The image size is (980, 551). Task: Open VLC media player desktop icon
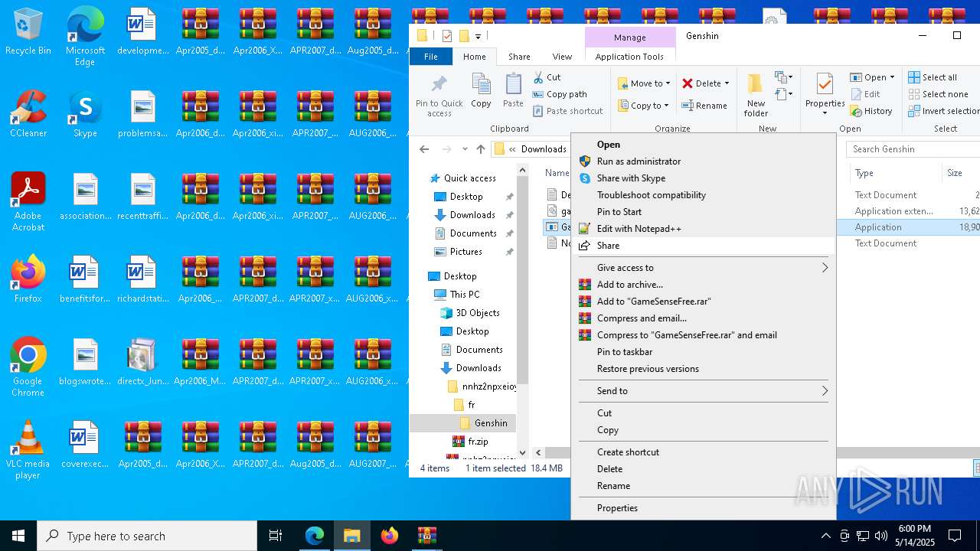click(x=28, y=450)
